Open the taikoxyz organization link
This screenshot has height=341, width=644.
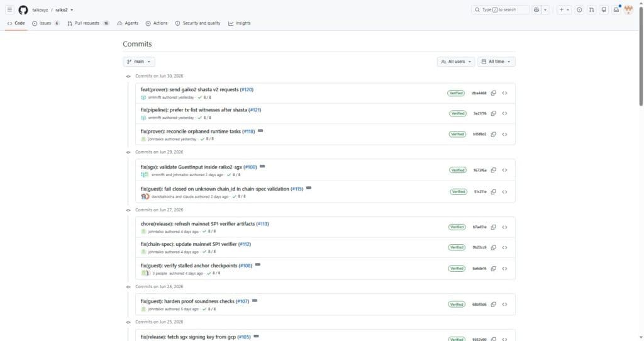[40, 10]
